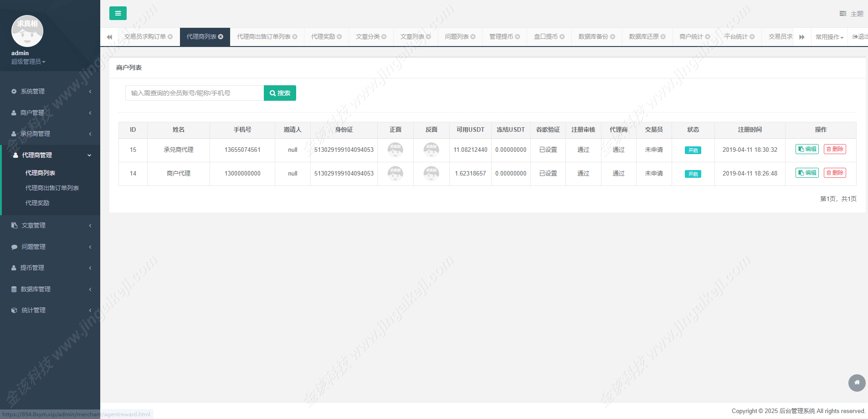Click the home floating button

(x=857, y=383)
